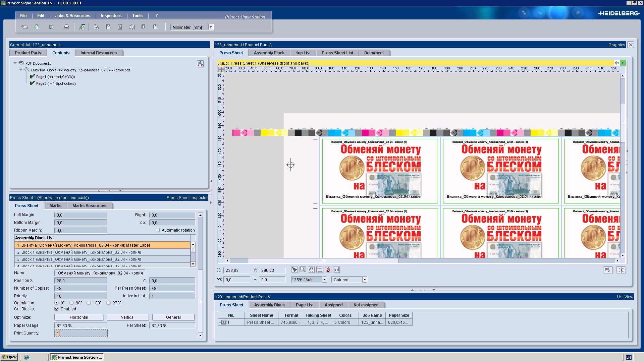The image size is (644, 362).
Task: Select Page1 (colored(CMYK)) tree item
Action: point(55,77)
